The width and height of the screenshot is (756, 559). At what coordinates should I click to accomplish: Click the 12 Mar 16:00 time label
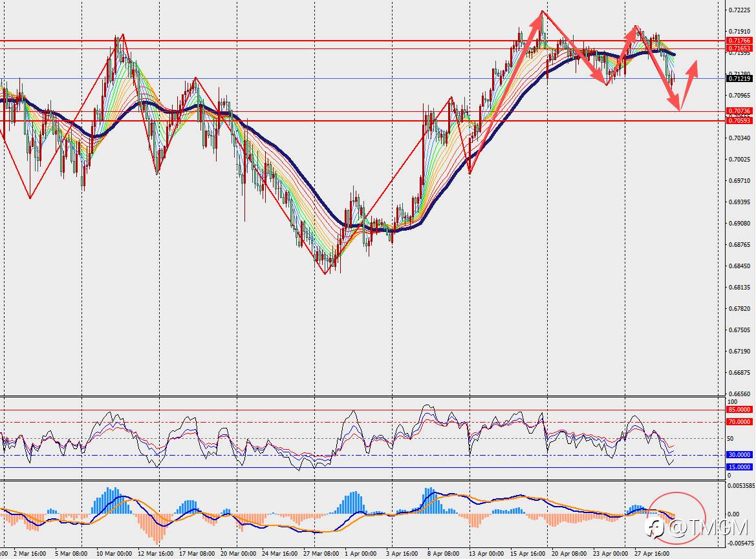tap(156, 554)
